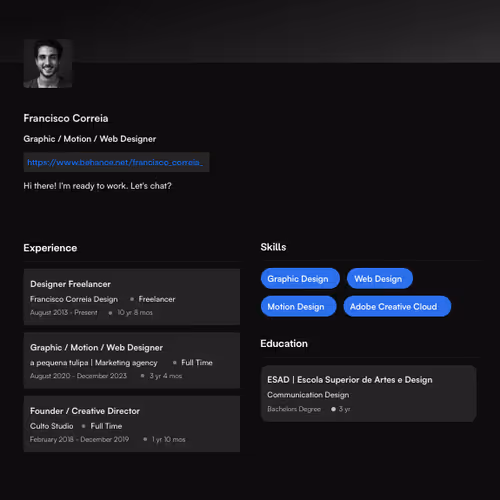
Task: Click the ready to work greeting text
Action: pyautogui.click(x=97, y=186)
